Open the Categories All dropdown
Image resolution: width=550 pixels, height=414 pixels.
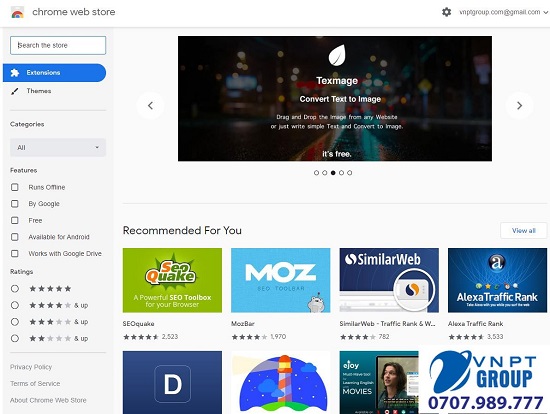pyautogui.click(x=58, y=147)
